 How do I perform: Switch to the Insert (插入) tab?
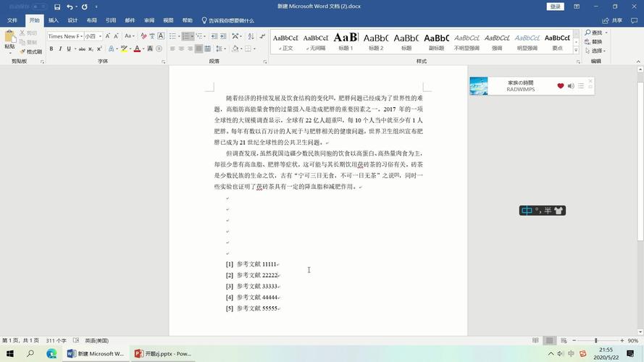click(x=54, y=20)
